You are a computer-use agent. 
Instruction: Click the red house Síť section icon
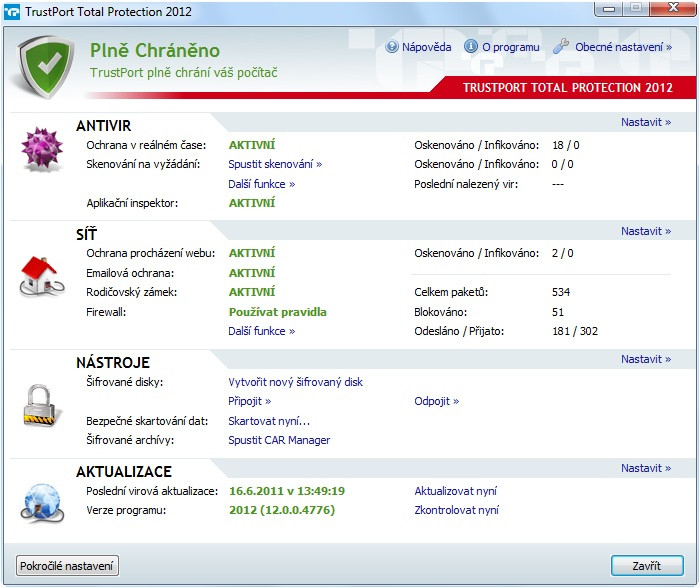point(42,276)
